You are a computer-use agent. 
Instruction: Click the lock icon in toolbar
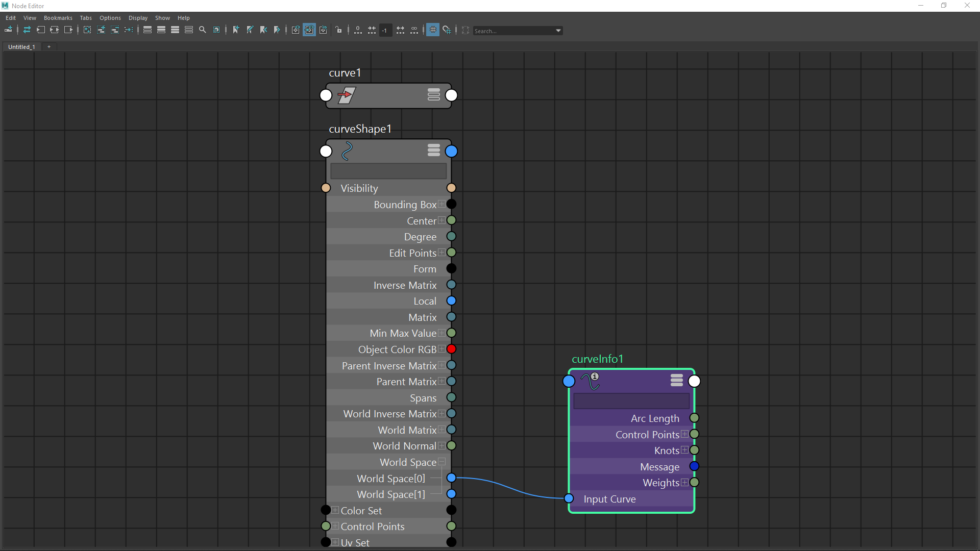(339, 30)
